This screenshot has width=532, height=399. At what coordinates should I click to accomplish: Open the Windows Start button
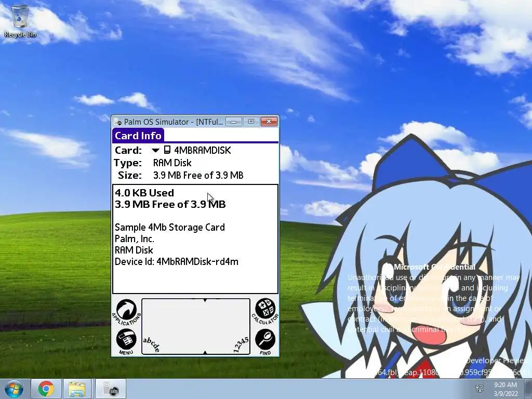pos(14,389)
